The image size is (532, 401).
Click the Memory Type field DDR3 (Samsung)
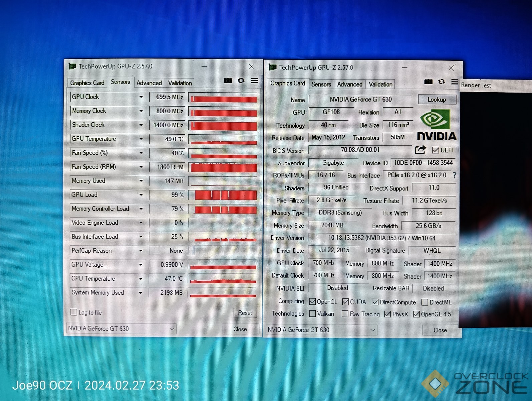[340, 213]
